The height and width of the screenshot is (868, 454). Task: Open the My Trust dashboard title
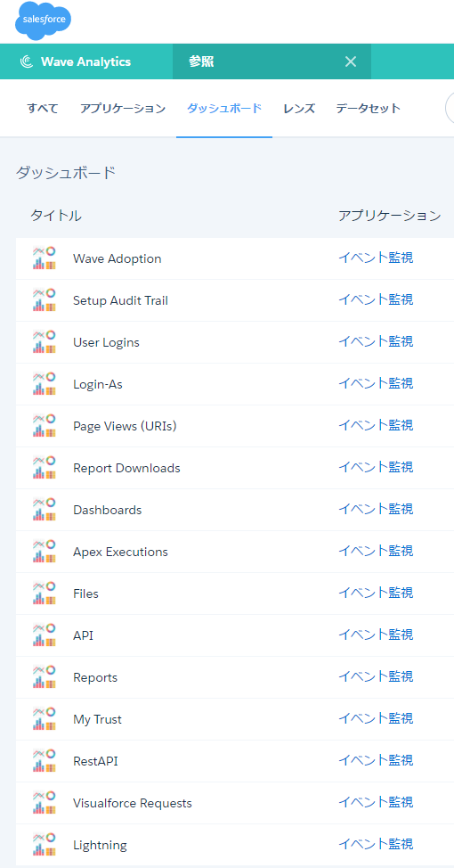[x=97, y=720]
